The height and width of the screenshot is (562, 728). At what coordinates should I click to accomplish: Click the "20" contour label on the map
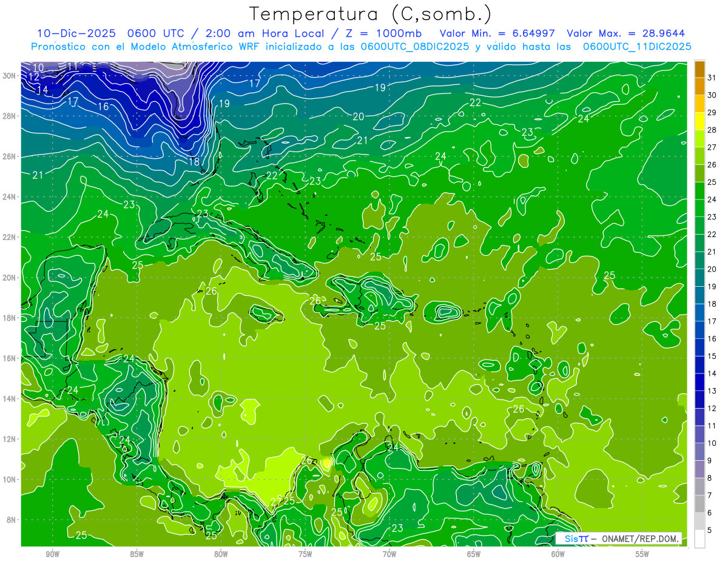pos(359,116)
